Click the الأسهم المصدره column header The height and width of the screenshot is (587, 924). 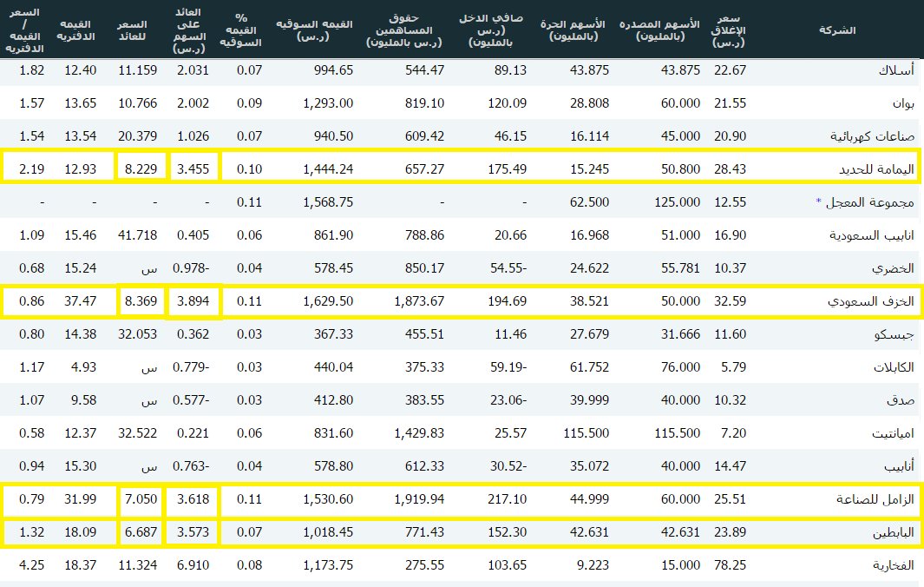(x=659, y=30)
